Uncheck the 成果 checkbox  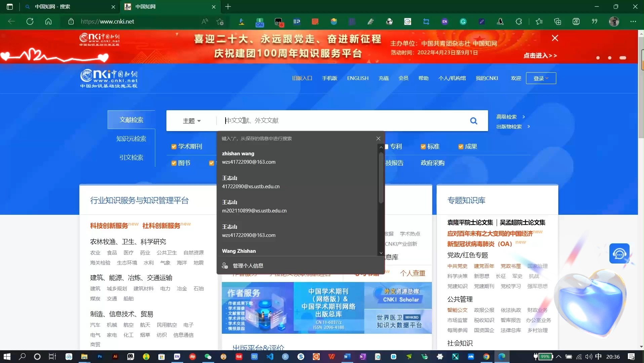coord(460,146)
